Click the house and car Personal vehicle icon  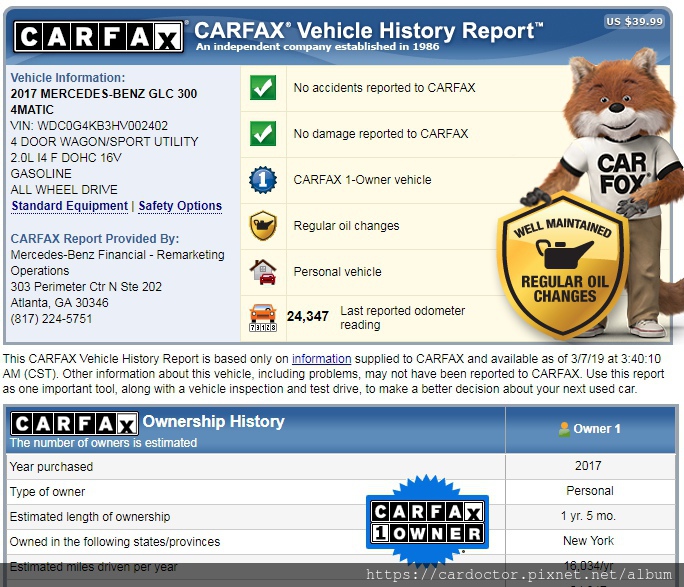[x=263, y=272]
